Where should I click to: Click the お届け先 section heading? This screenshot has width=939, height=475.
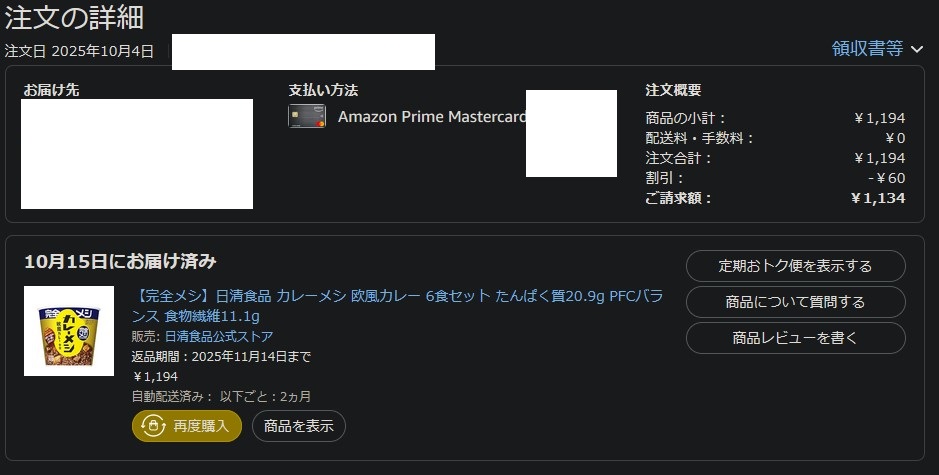pyautogui.click(x=52, y=90)
